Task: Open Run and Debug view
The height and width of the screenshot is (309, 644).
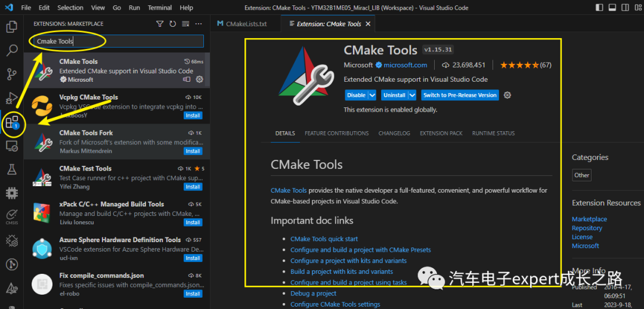Action: point(12,98)
